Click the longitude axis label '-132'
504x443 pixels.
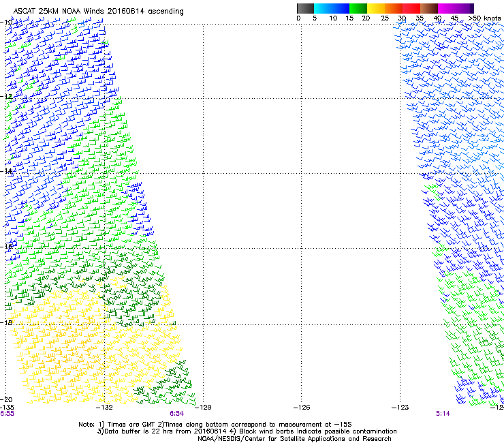click(x=104, y=408)
